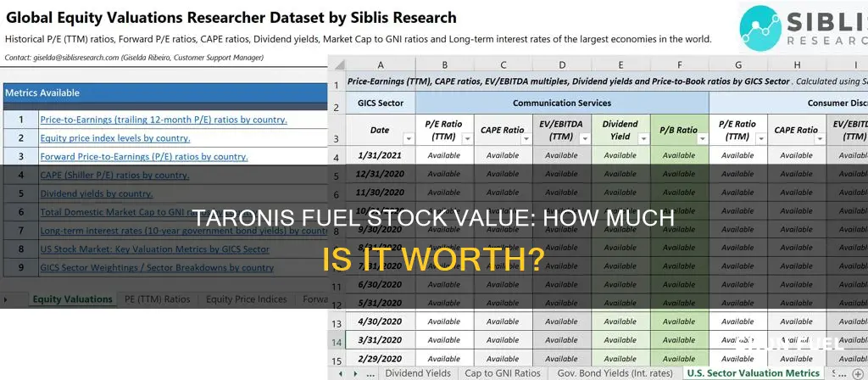Switch to the Cap to GNI Ratios sheet tab
Viewport: 868px width, 380px height.
pos(503,373)
